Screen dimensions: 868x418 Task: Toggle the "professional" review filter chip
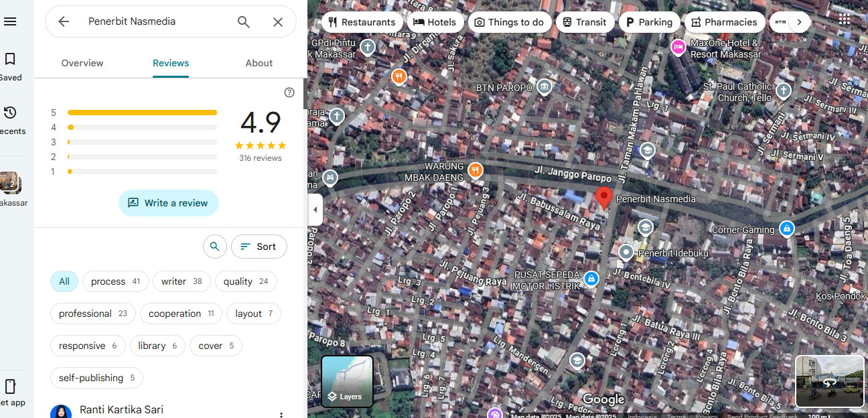92,313
